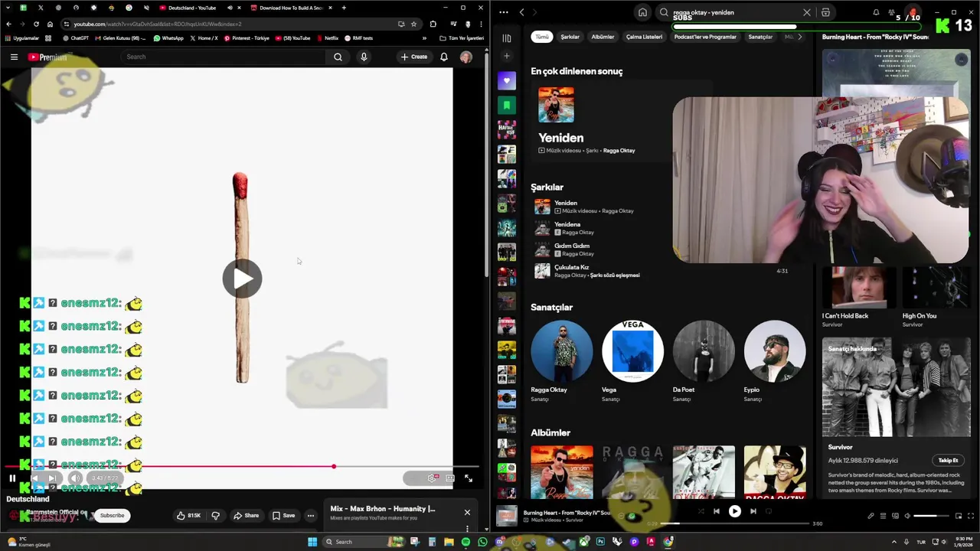Screen dimensions: 980x551
Task: Close the Mix - Max Brhon playlist panel
Action: 467,513
